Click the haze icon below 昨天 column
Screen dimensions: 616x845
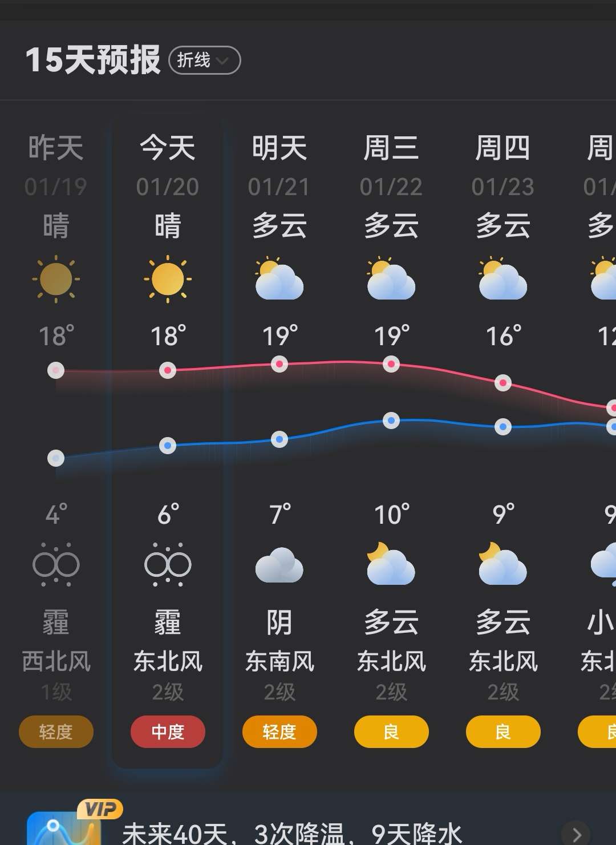pos(55,564)
